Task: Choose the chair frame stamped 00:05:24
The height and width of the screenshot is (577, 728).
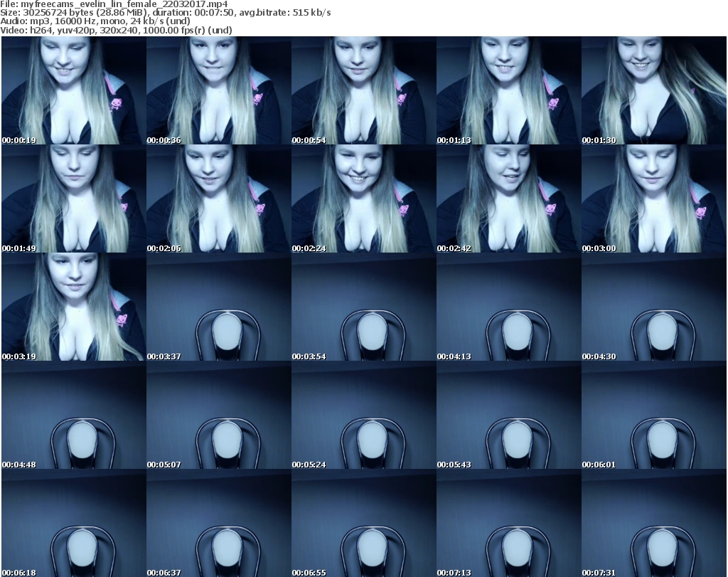Action: pos(363,415)
